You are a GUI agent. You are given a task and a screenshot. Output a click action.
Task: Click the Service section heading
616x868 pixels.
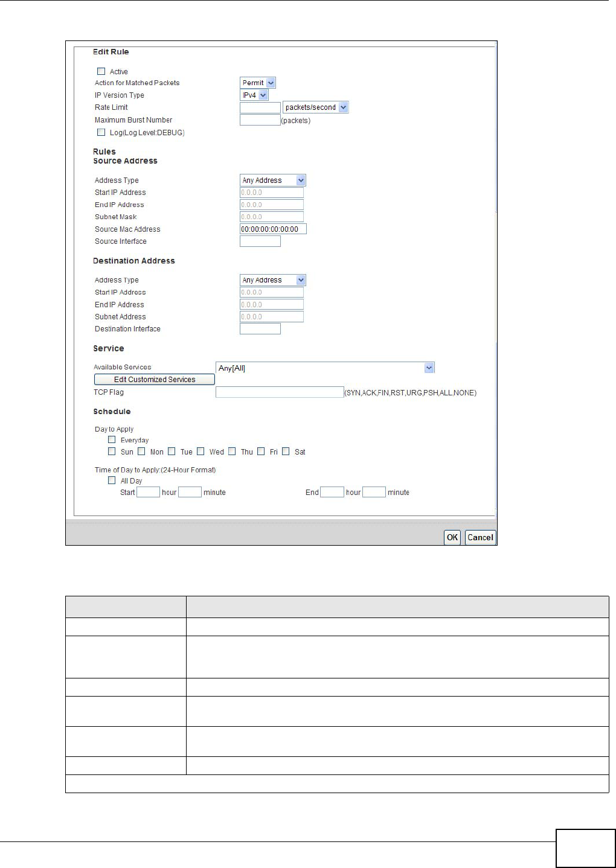pos(109,348)
